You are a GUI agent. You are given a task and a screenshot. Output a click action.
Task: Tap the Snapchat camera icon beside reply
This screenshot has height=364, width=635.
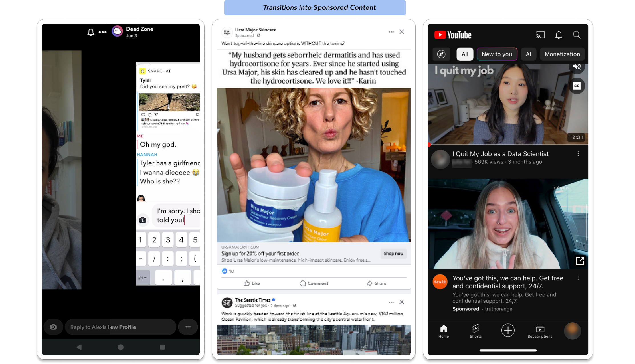tap(53, 327)
